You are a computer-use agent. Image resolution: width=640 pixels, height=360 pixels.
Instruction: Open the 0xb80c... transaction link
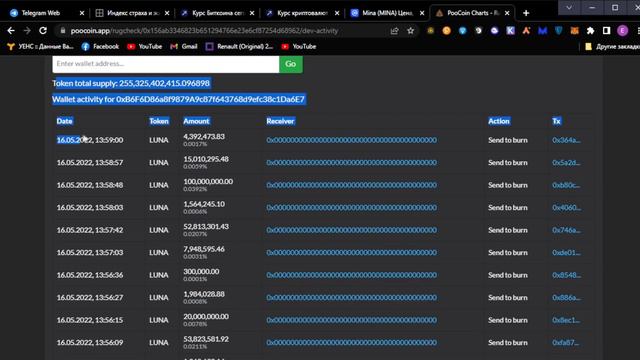point(566,185)
